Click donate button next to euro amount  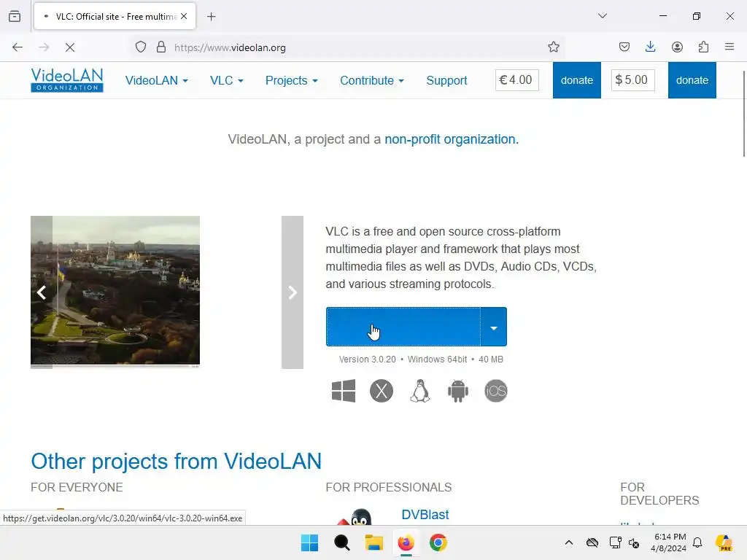tap(577, 80)
